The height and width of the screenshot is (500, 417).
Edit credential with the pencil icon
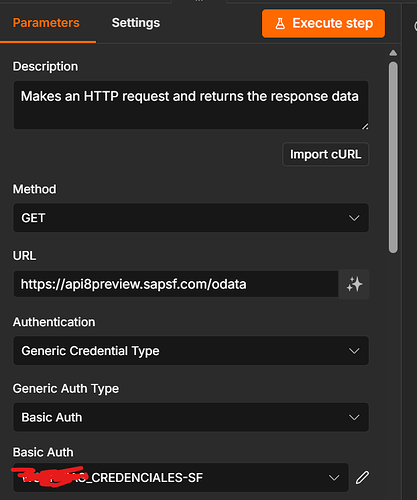tap(362, 477)
